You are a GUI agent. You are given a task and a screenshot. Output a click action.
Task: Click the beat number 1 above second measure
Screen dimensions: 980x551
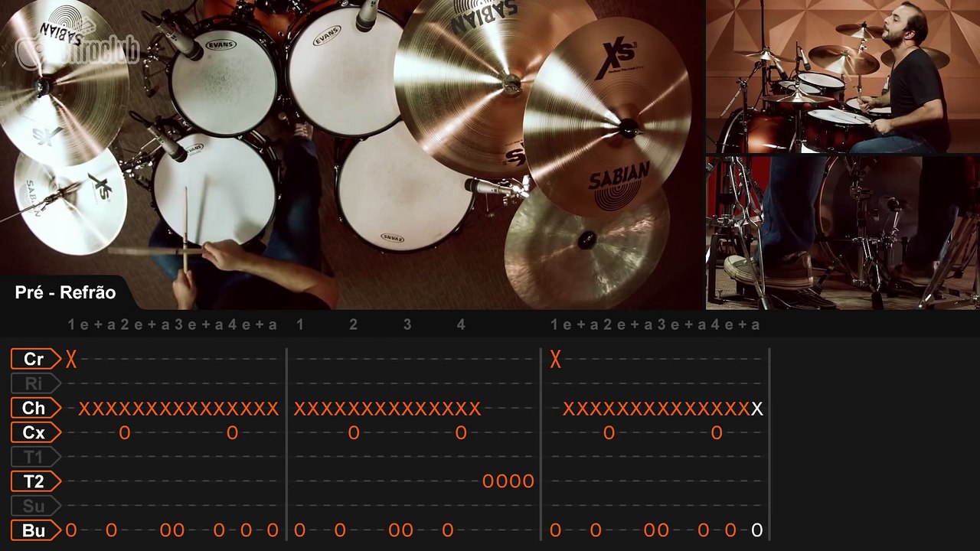tap(300, 324)
